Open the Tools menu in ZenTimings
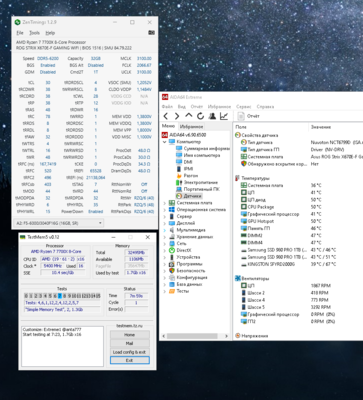Screen dimensions: 363x400 [34, 33]
